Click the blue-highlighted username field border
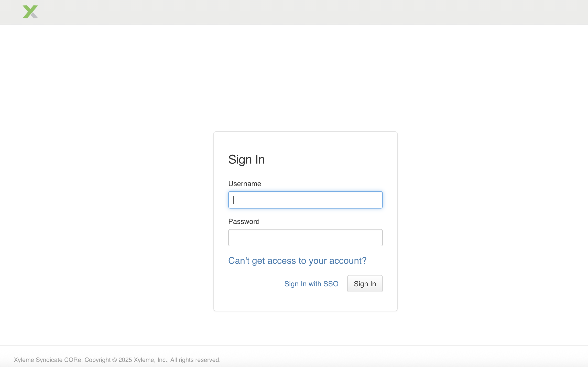 (x=305, y=200)
